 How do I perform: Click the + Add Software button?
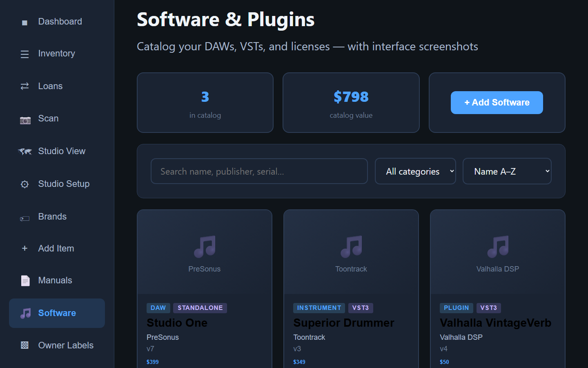click(x=497, y=102)
